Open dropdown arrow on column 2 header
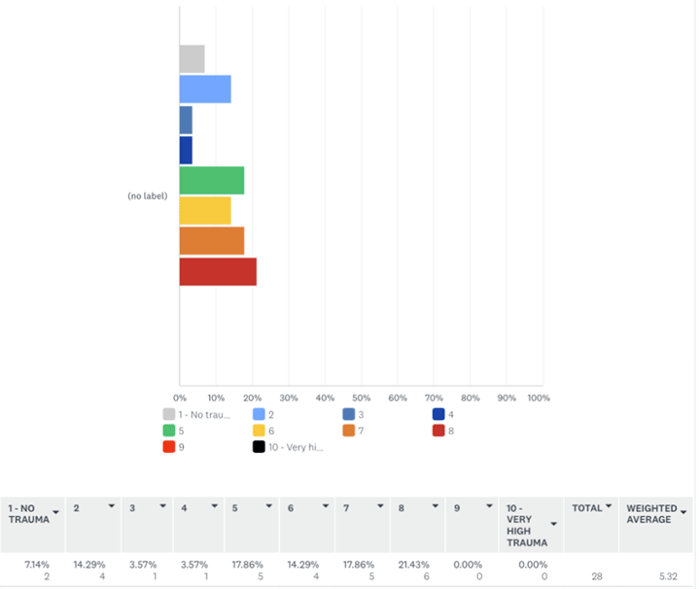This screenshot has width=700, height=589. [x=112, y=506]
